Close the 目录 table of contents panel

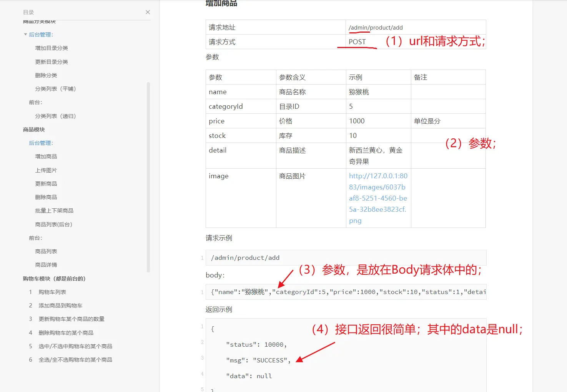pyautogui.click(x=148, y=12)
